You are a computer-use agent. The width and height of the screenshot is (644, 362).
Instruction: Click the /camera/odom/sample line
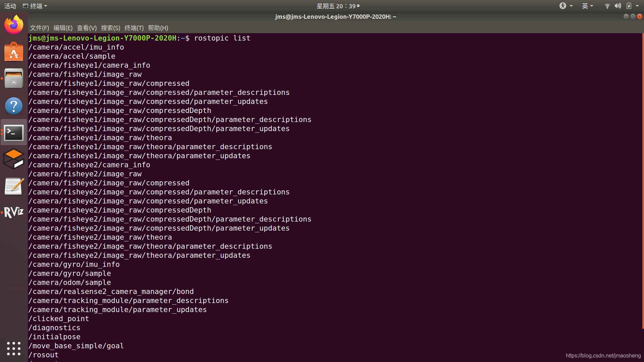click(x=69, y=282)
